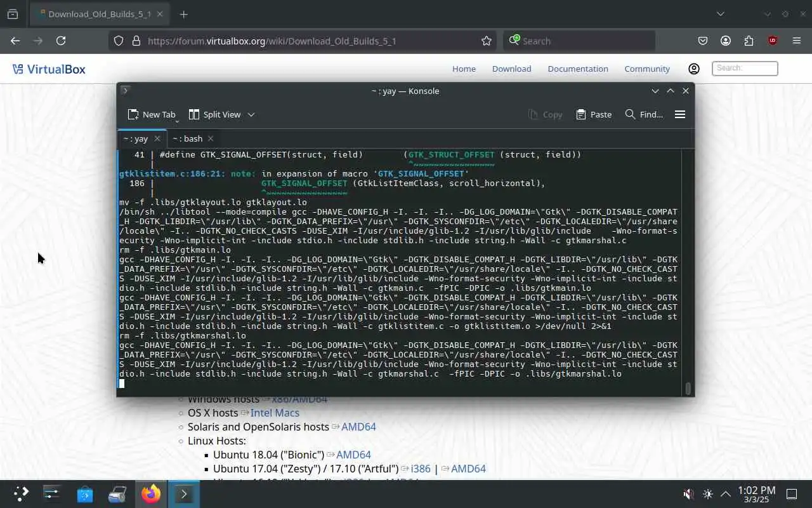812x508 pixels.
Task: Open the Firefox extensions puzzle icon
Action: [x=749, y=41]
